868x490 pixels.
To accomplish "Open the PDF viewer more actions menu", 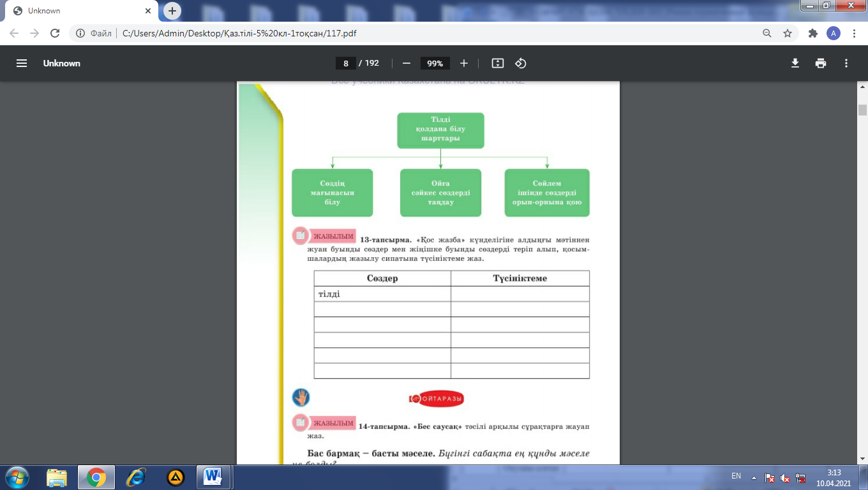I will 846,63.
